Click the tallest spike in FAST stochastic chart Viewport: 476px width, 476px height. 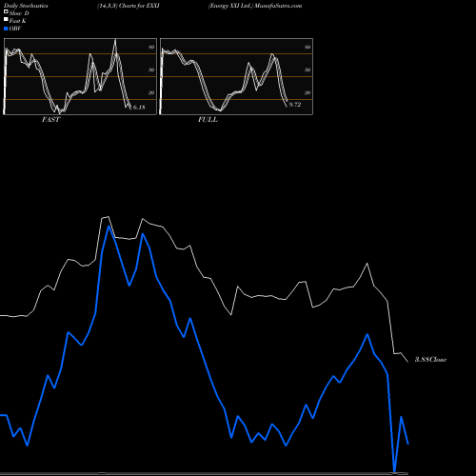point(115,40)
